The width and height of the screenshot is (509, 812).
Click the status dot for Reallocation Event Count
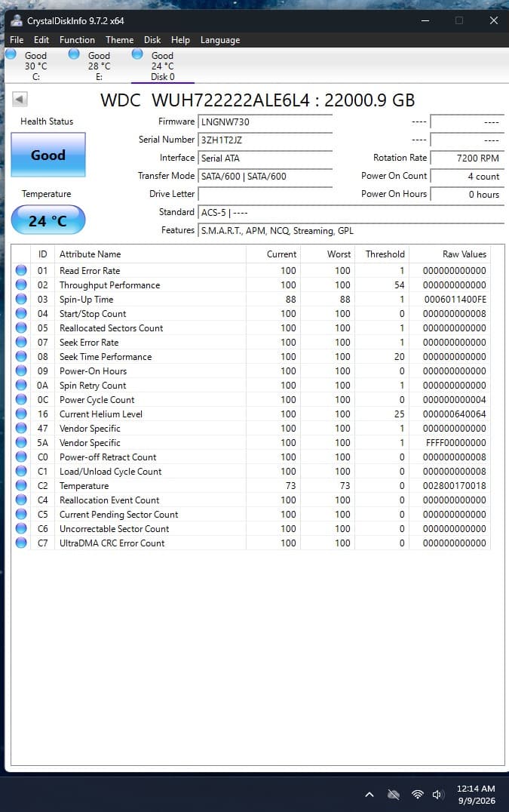pyautogui.click(x=21, y=500)
